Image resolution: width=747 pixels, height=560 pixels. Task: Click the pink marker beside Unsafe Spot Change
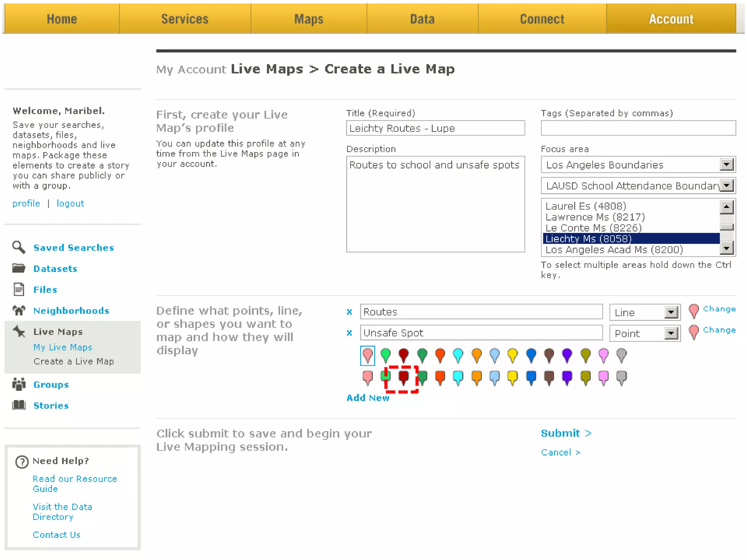point(694,332)
